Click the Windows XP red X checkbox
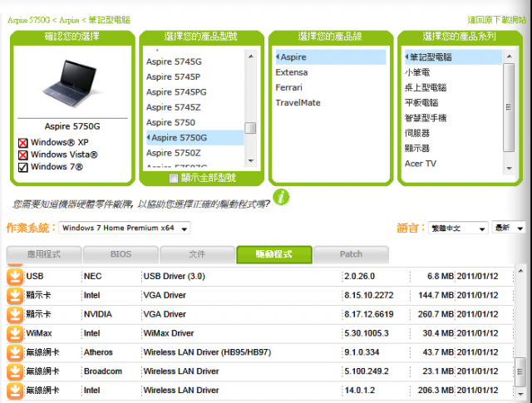Viewport: 532px width, 403px height. 22,143
